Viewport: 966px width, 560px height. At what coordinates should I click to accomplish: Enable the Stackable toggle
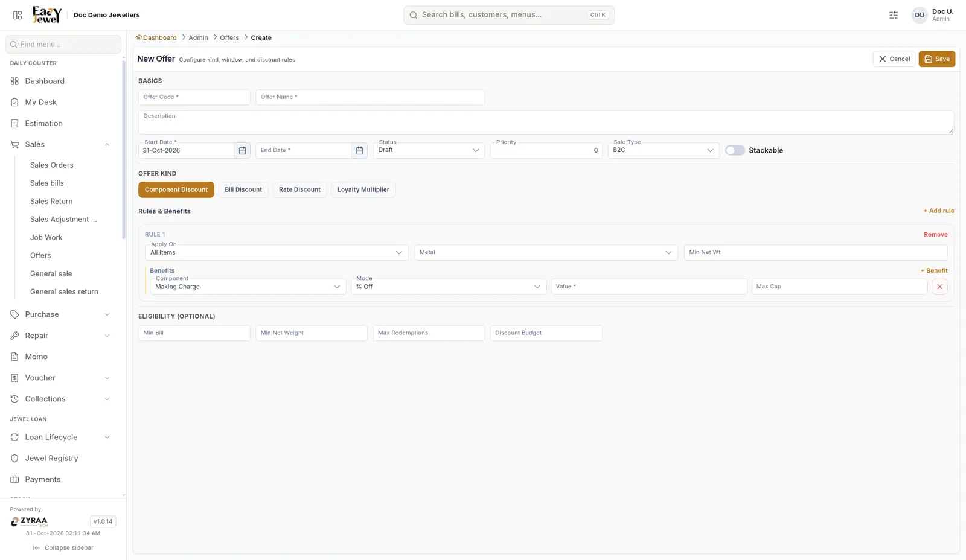pyautogui.click(x=735, y=150)
